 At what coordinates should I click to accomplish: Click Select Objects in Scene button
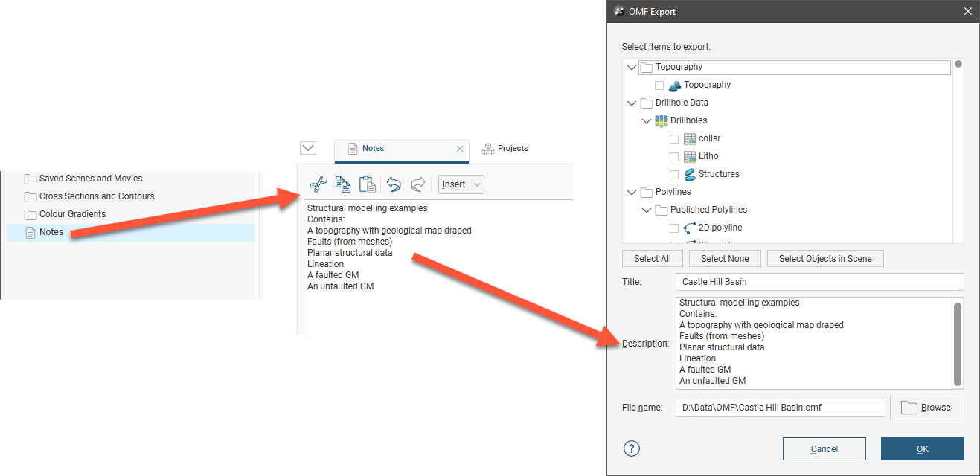pyautogui.click(x=825, y=259)
